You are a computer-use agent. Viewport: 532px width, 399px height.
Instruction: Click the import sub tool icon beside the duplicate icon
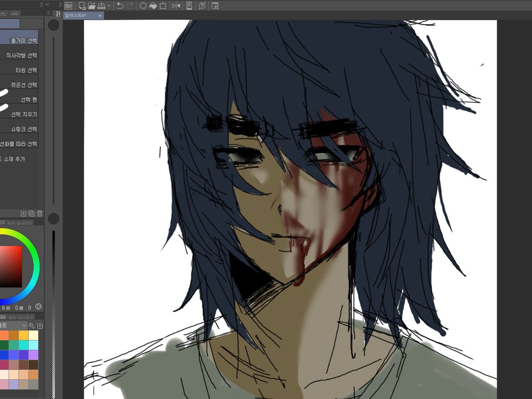click(x=24, y=214)
